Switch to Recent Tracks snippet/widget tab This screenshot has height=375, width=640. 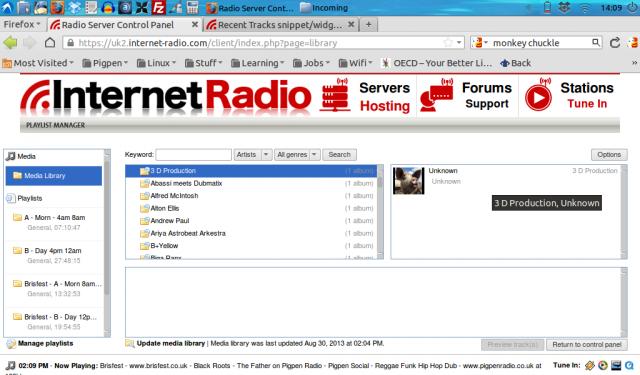pos(280,25)
